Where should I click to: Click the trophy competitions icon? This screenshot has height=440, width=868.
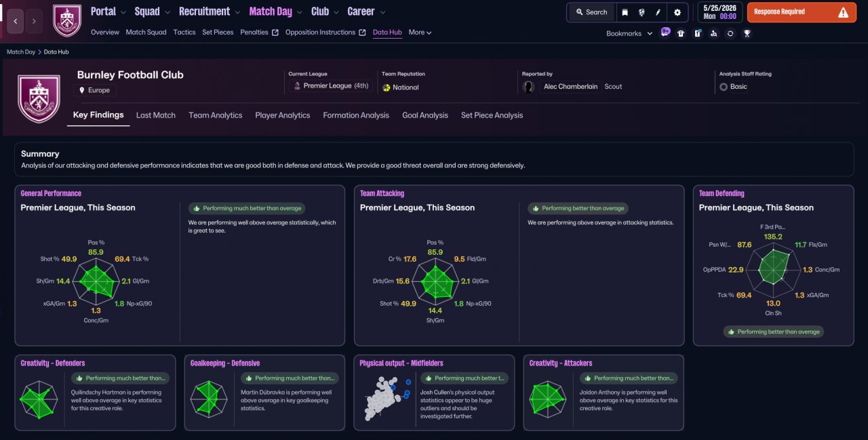click(747, 33)
